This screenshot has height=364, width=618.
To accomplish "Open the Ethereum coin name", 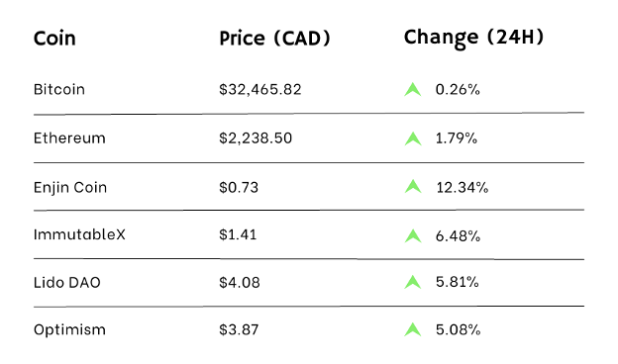I will pyautogui.click(x=69, y=138).
